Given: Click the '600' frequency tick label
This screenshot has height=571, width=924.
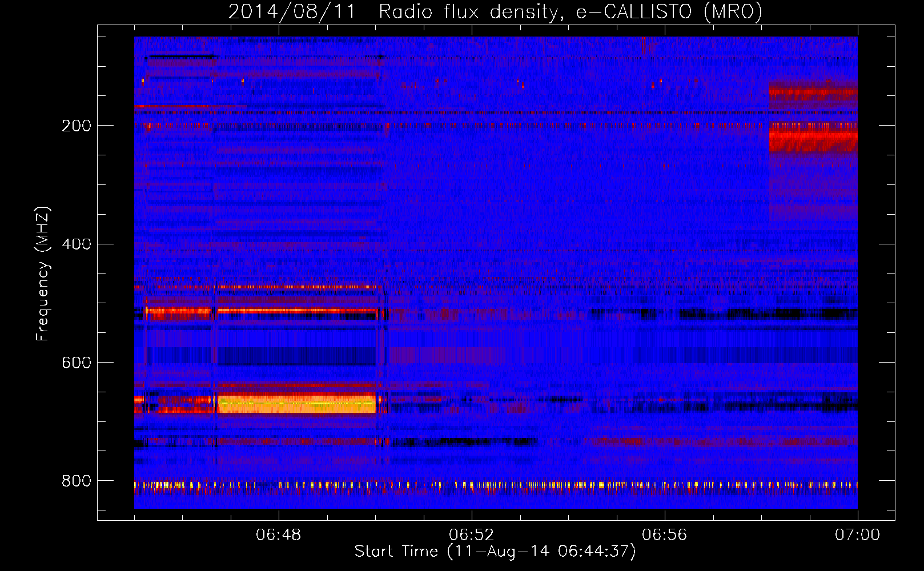Looking at the screenshot, I should click(77, 363).
